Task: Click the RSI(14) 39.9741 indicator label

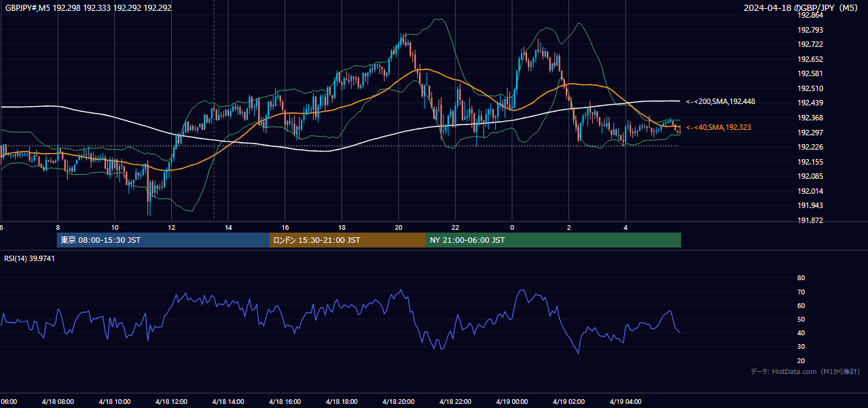Action: click(x=29, y=258)
